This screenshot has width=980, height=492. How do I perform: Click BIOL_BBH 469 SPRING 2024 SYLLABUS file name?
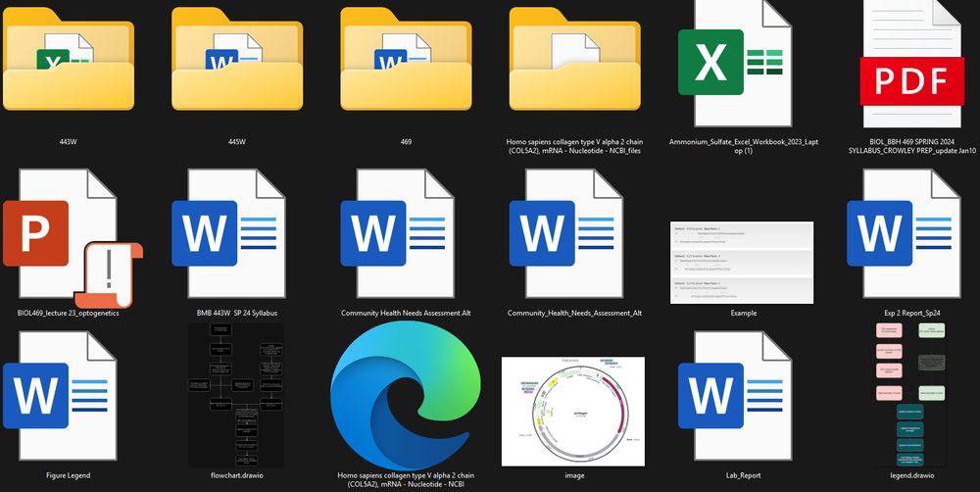pos(911,146)
